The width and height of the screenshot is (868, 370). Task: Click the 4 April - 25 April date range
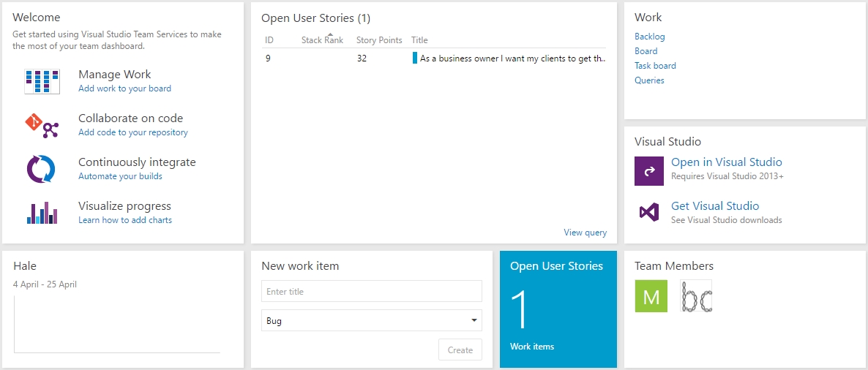coord(45,284)
